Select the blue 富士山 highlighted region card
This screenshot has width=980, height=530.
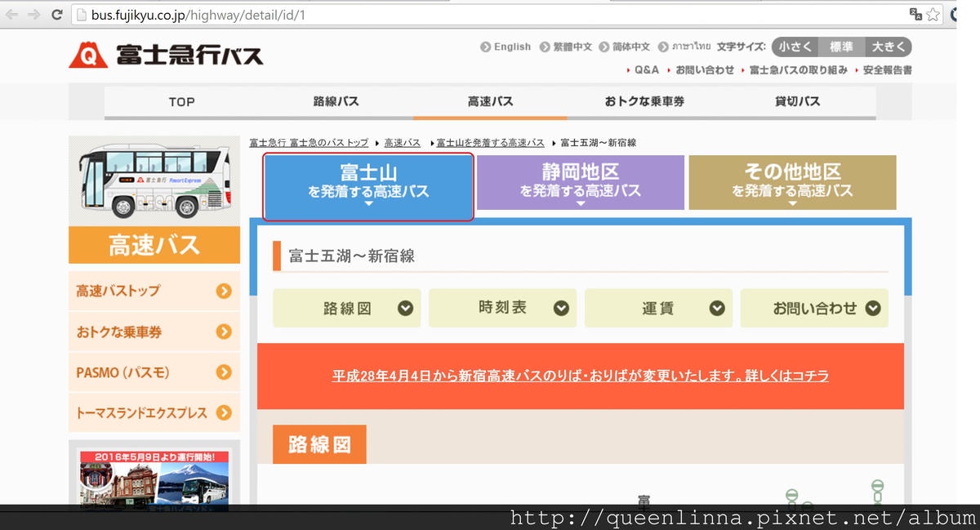pyautogui.click(x=367, y=182)
